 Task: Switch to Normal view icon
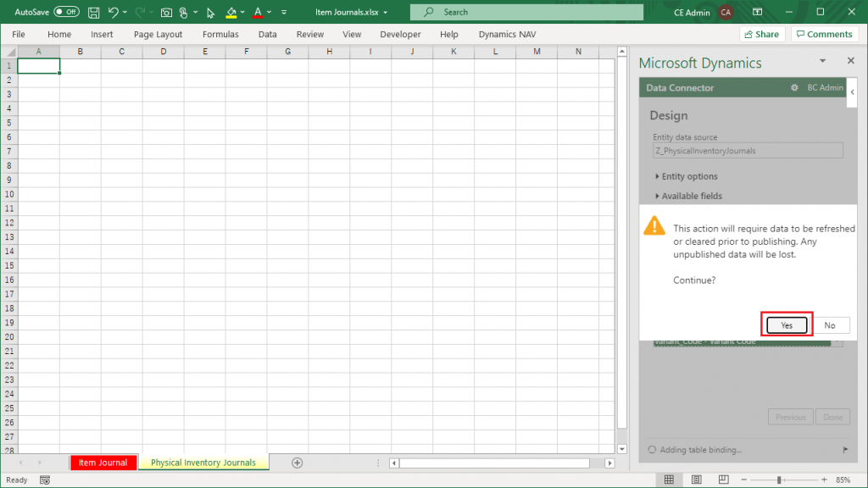tap(670, 480)
